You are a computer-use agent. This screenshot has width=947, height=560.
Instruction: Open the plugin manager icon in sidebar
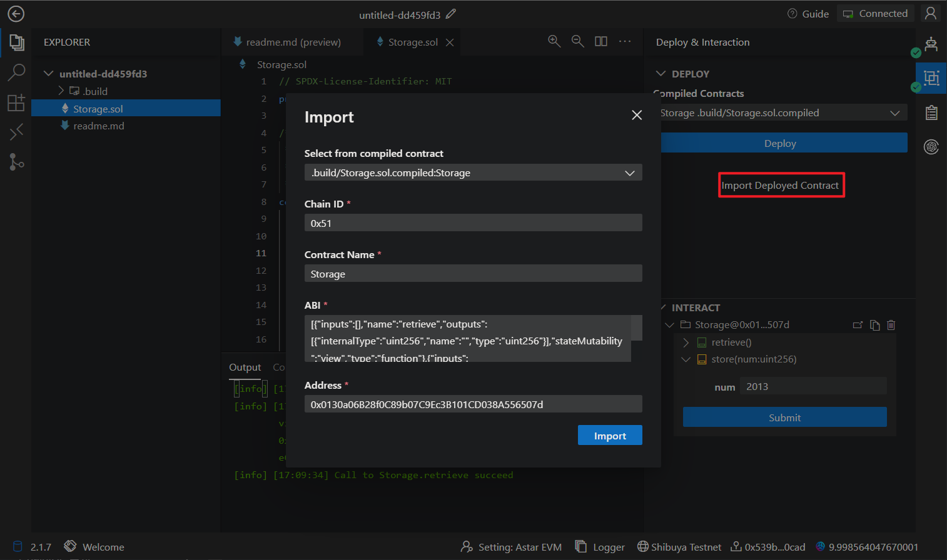click(16, 102)
